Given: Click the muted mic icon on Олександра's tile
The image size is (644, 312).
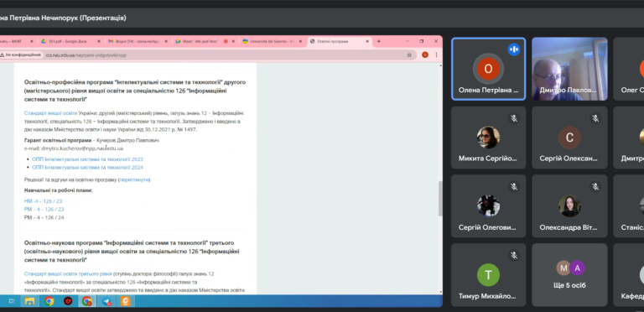Looking at the screenshot, I should (595, 187).
